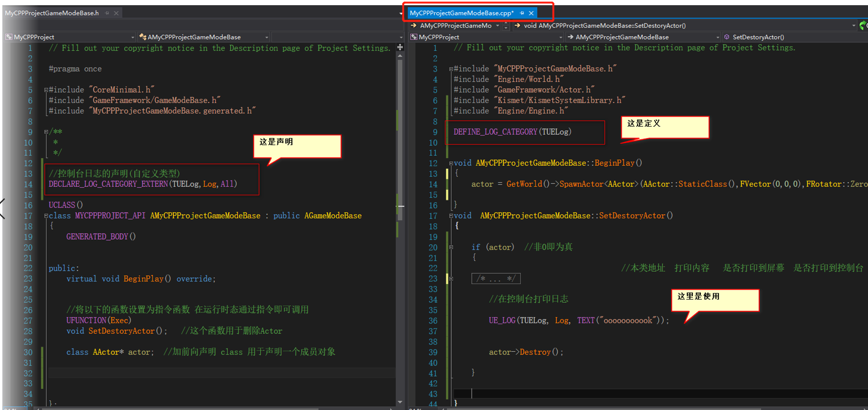Collapse the #include block at line 5 of the header
The width and height of the screenshot is (868, 410).
(x=46, y=90)
